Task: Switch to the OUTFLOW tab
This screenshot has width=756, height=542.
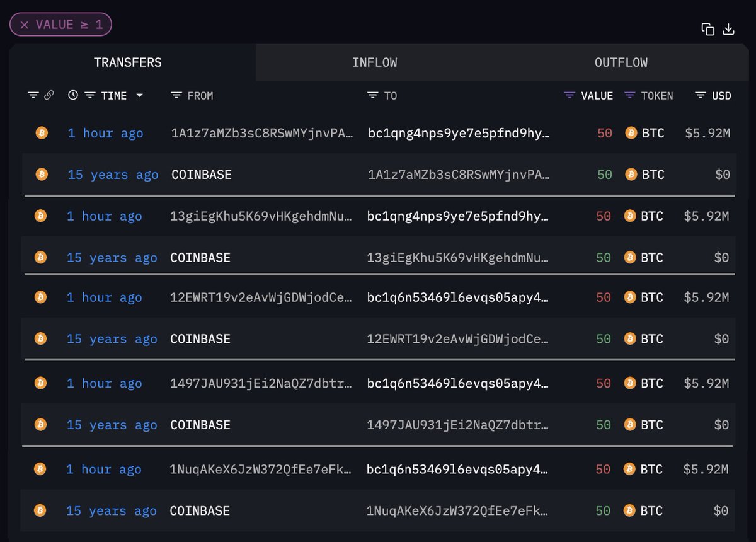Action: coord(621,62)
